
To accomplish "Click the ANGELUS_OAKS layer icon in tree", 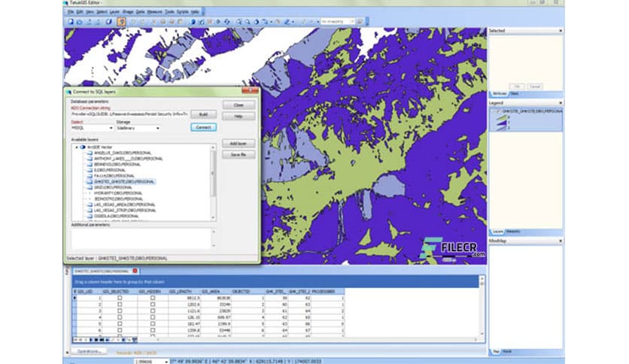I will pos(90,153).
